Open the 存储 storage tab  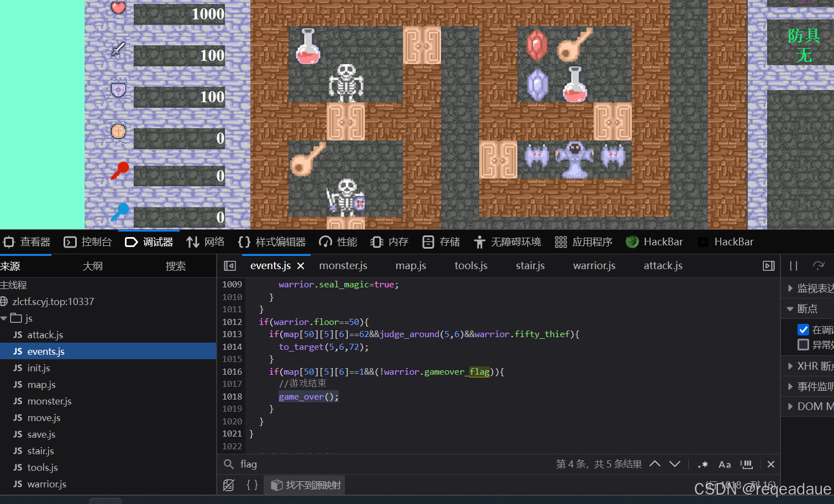(x=440, y=242)
